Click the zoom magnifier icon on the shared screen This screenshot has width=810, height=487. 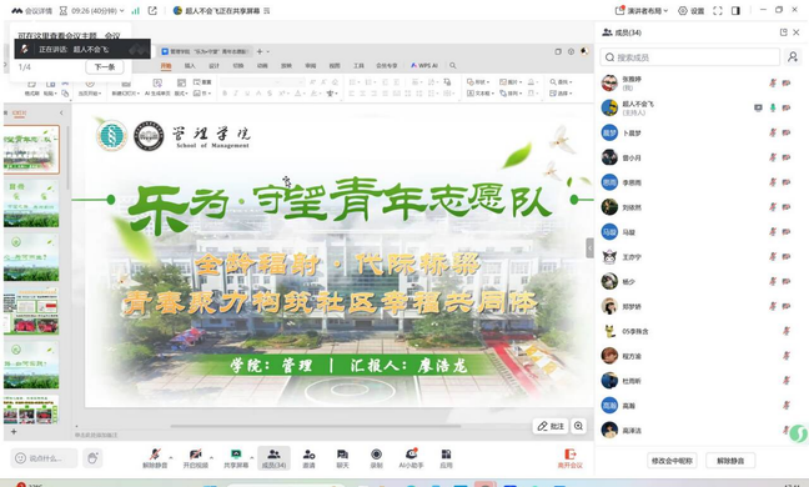coord(579,426)
